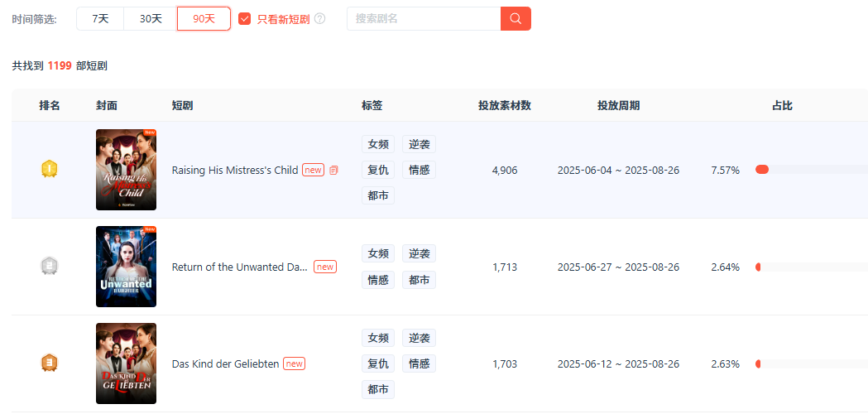The width and height of the screenshot is (868, 414).
Task: Click the silver rank two medal
Action: 50,267
